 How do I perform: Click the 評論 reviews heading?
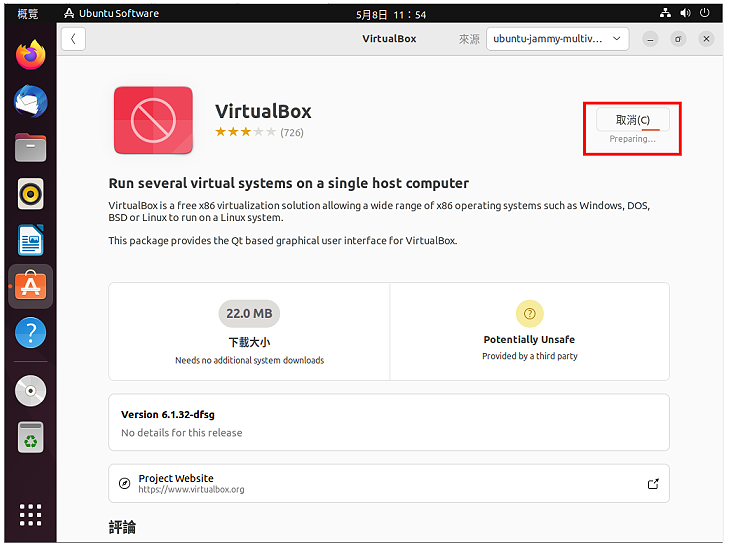click(122, 527)
